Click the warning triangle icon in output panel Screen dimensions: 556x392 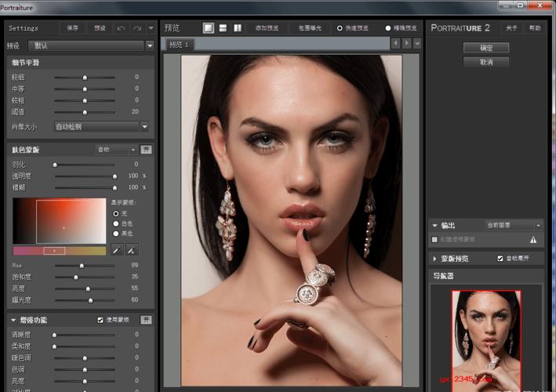pyautogui.click(x=533, y=240)
